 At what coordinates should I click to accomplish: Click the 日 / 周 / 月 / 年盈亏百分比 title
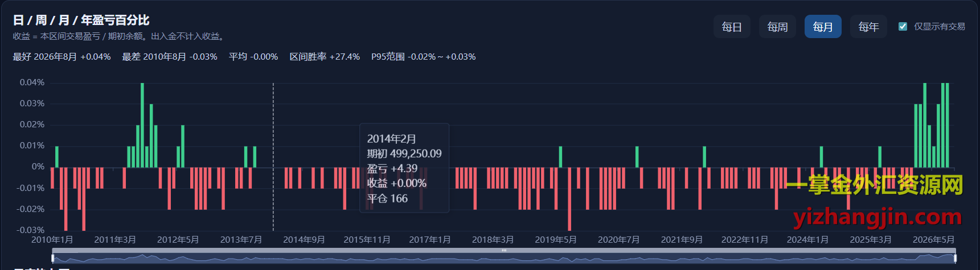click(x=81, y=20)
